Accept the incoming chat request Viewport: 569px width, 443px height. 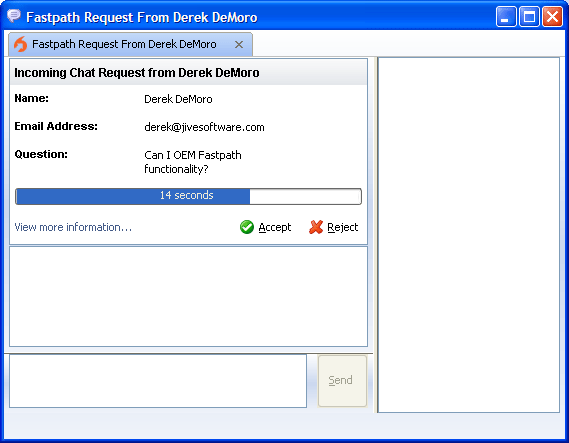pyautogui.click(x=266, y=227)
